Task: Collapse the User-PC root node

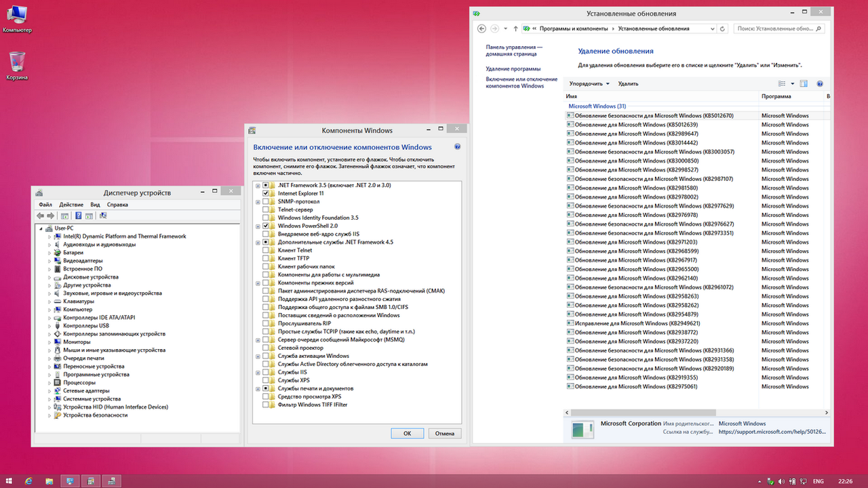Action: point(41,228)
